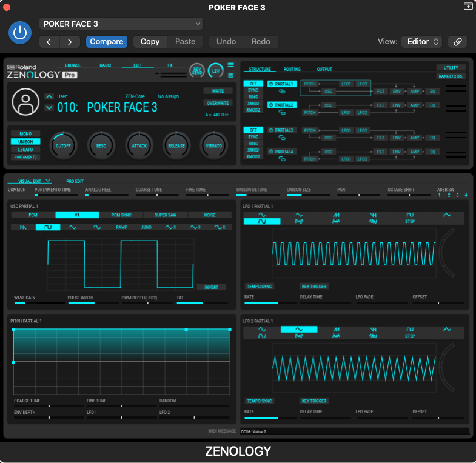
Task: Click the link chain icon near View
Action: [x=457, y=42]
